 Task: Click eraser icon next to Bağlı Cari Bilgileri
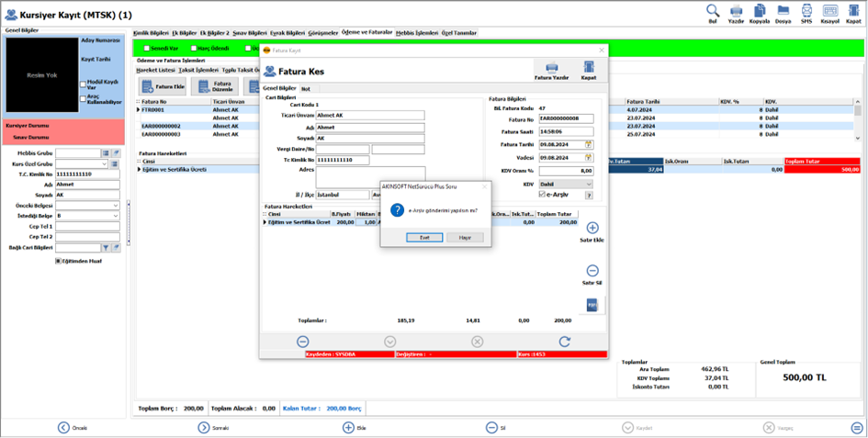pyautogui.click(x=116, y=248)
